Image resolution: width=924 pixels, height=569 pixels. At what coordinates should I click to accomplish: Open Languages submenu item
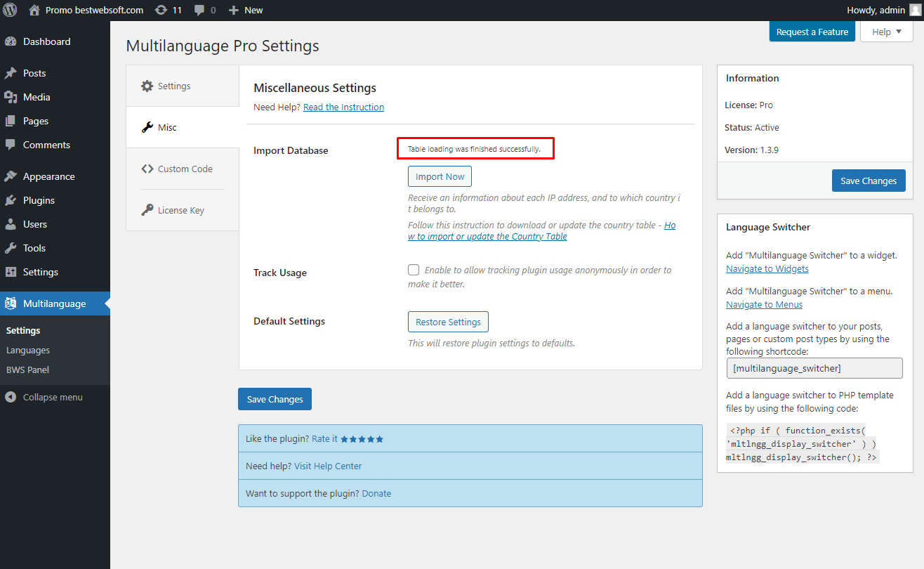point(28,350)
